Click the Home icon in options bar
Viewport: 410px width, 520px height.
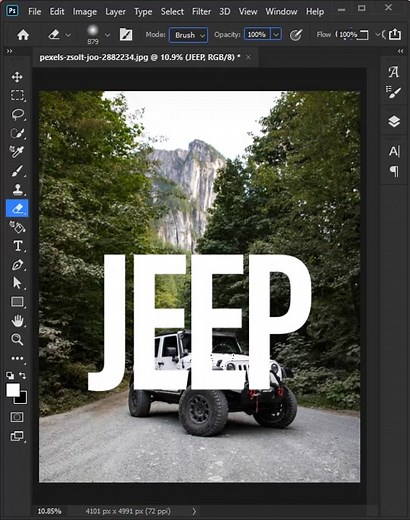[x=23, y=35]
